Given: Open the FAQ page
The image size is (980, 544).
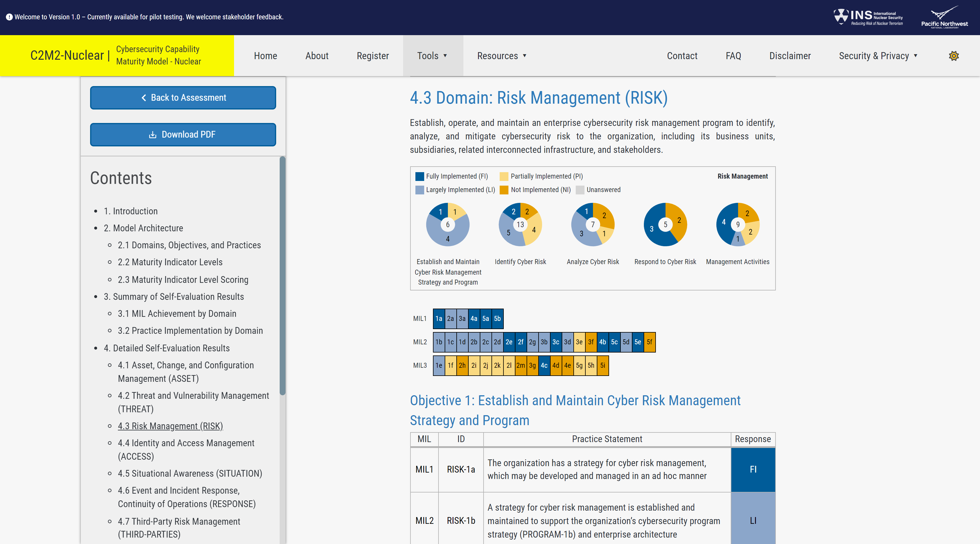Looking at the screenshot, I should 733,56.
